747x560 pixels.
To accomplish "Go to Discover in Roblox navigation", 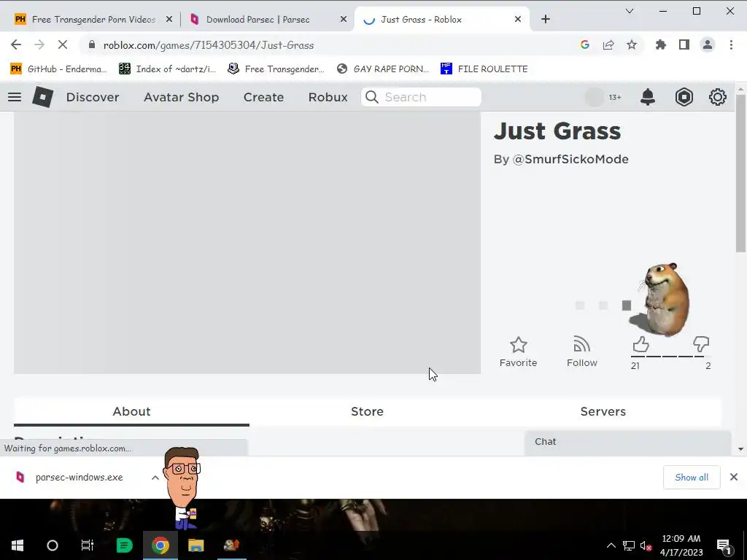I will tap(93, 97).
